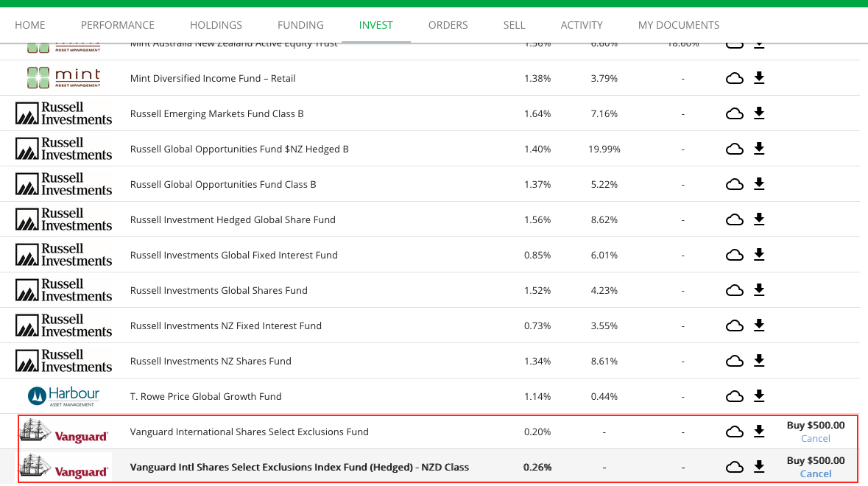868x486 pixels.
Task: Download Russell Investments Global Shares Fund document
Action: [x=759, y=290]
